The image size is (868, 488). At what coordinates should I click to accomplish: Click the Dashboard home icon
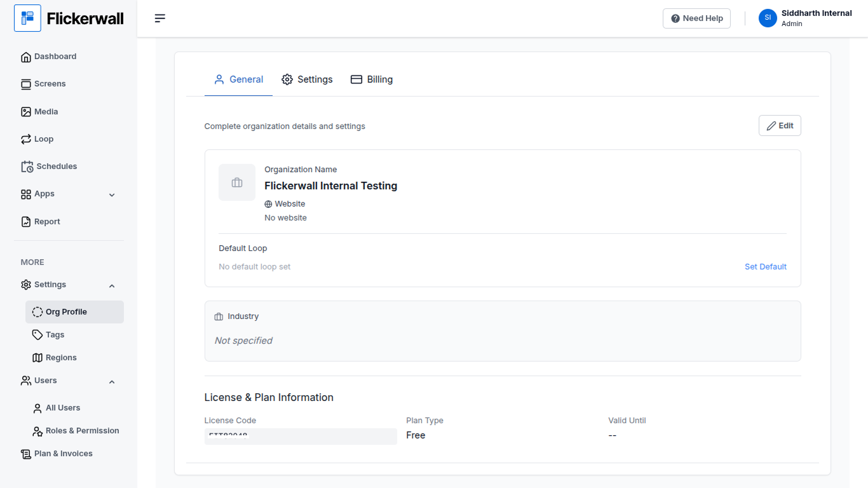point(26,57)
